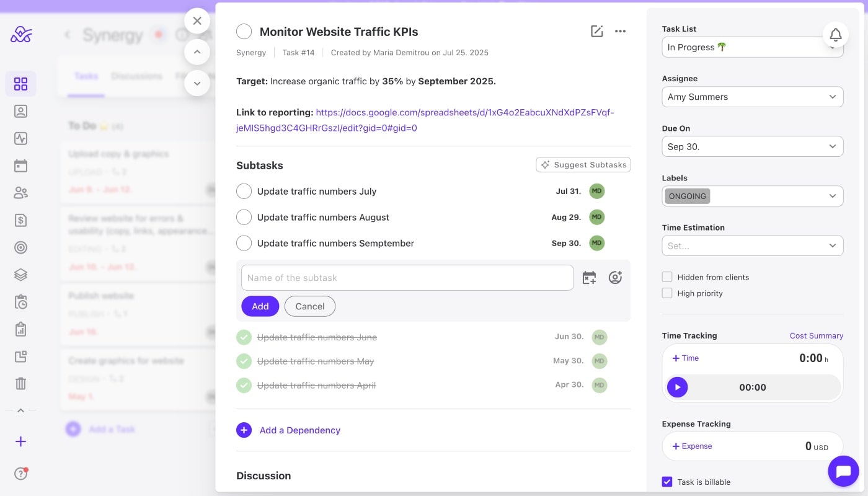The height and width of the screenshot is (496, 868).
Task: Click the subtask assignee icon
Action: 615,278
